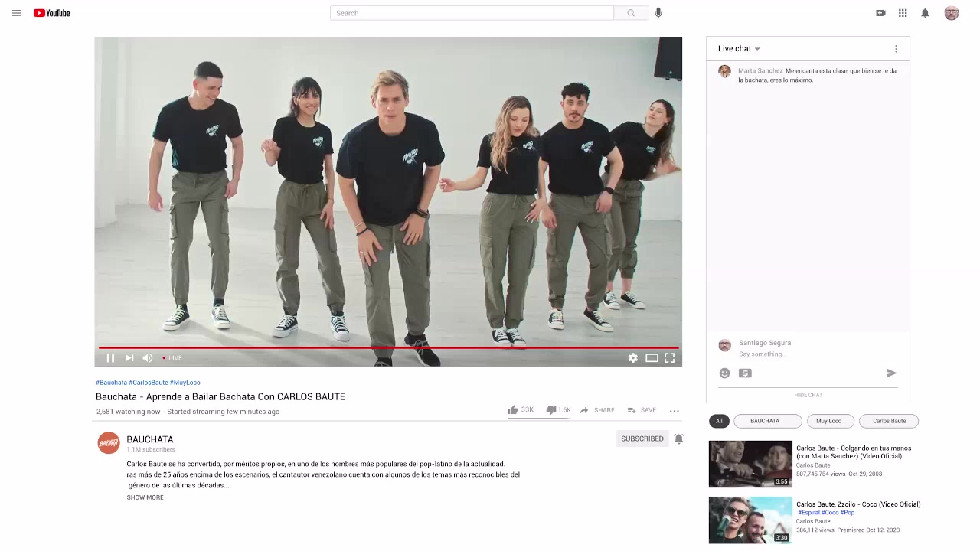Start voice search with microphone
This screenshot has height=551, width=980.
point(658,13)
